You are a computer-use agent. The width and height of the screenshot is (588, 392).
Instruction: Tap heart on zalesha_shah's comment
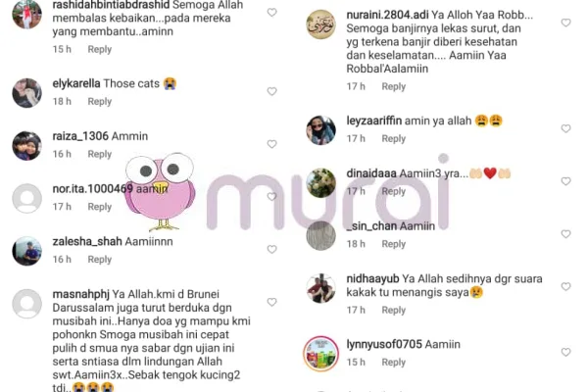click(x=271, y=250)
